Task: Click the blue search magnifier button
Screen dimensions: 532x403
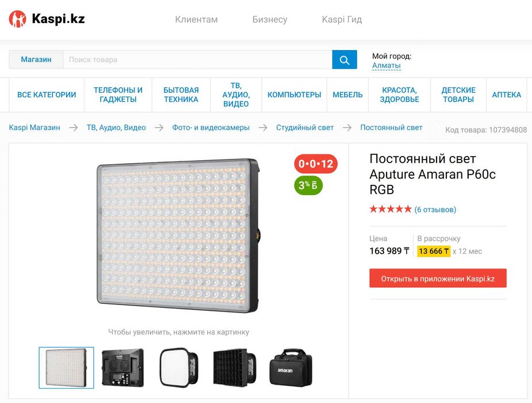Action: [345, 60]
